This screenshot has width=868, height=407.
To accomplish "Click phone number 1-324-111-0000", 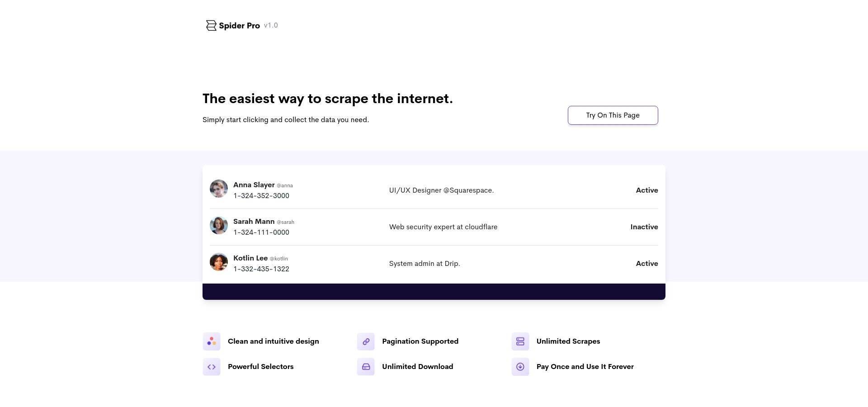I will click(x=261, y=232).
